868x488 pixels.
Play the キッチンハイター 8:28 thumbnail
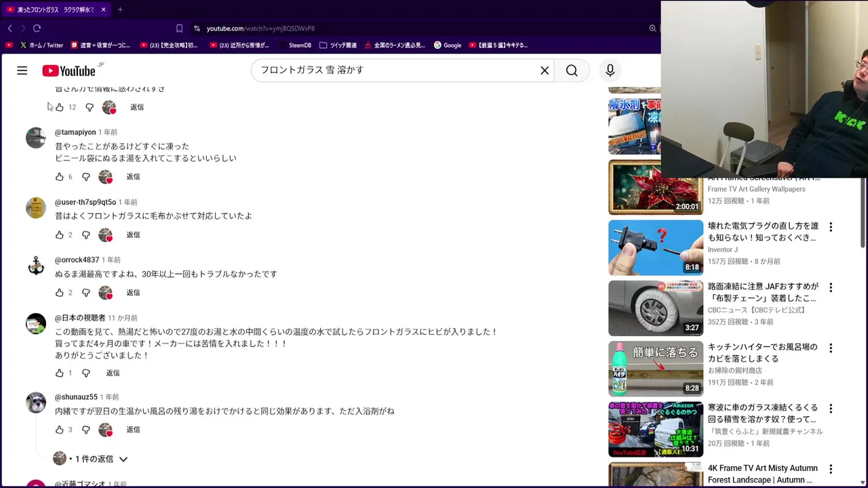point(656,369)
